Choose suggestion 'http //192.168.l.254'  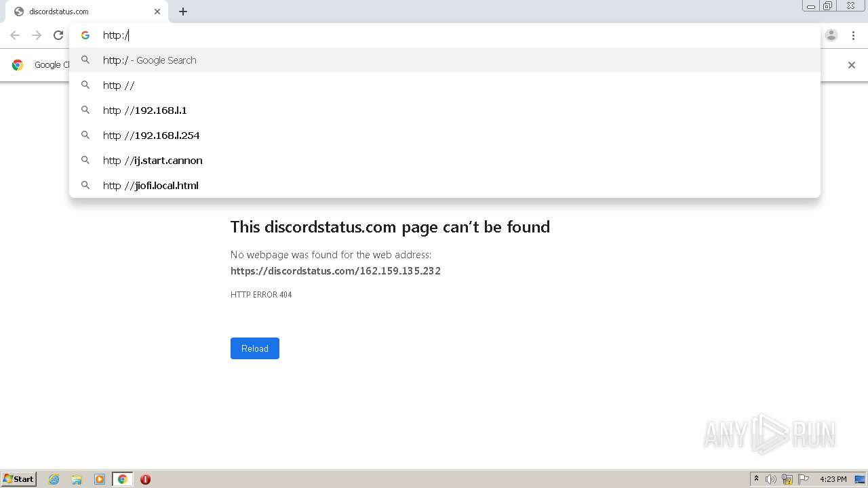point(445,135)
